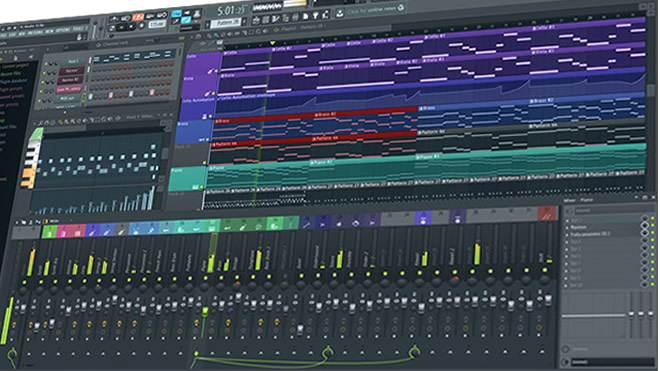Open the VIEW menu
Image resolution: width=660 pixels, height=371 pixels.
[x=49, y=32]
